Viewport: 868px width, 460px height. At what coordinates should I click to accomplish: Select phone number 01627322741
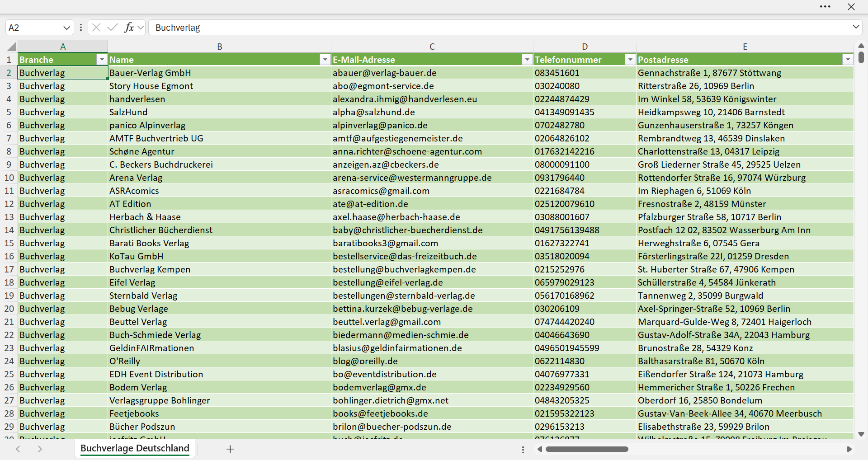point(585,243)
